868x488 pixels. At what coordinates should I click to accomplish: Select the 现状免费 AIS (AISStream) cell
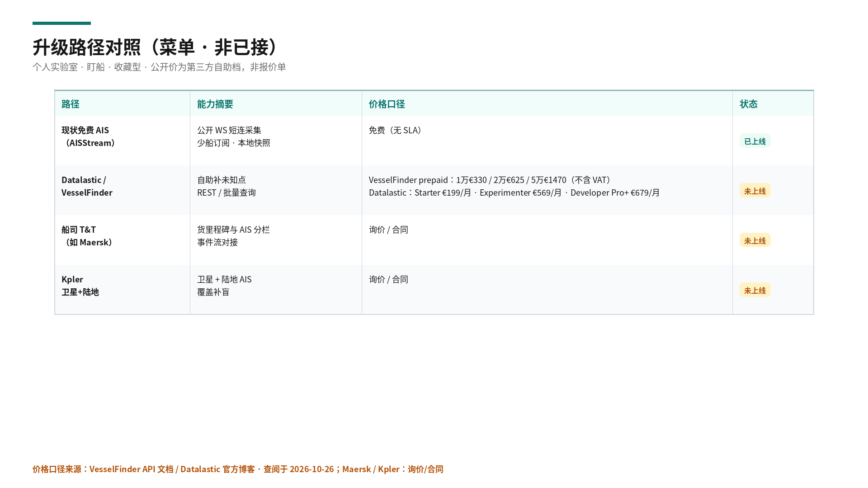[123, 141]
